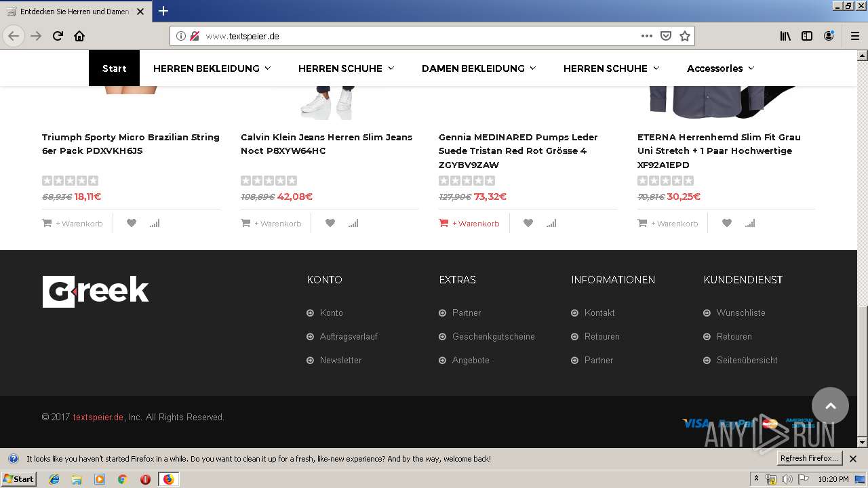Open Geschenkgutscheine footer link
868x488 pixels.
coord(494,336)
